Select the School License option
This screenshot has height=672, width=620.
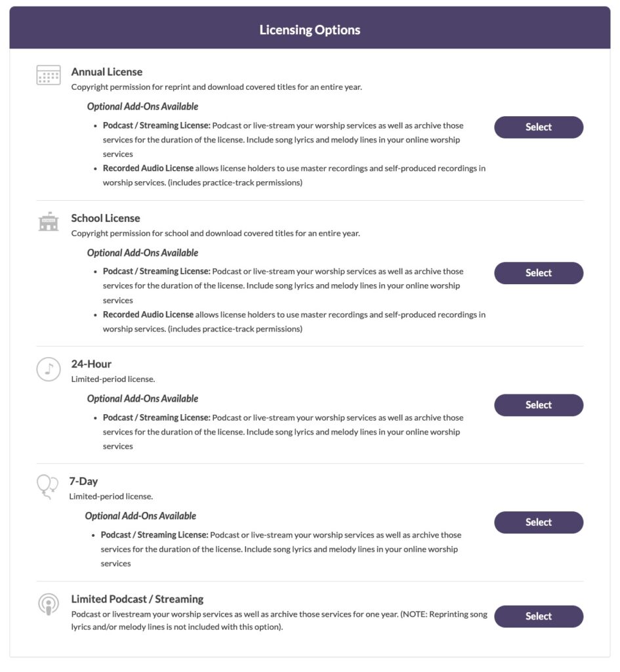539,273
